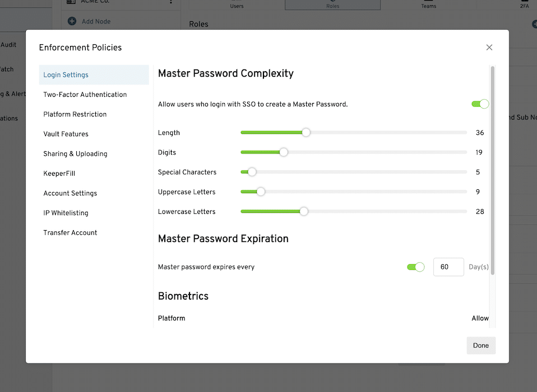The image size is (537, 392).
Task: Click the Length slider handle
Action: (306, 133)
